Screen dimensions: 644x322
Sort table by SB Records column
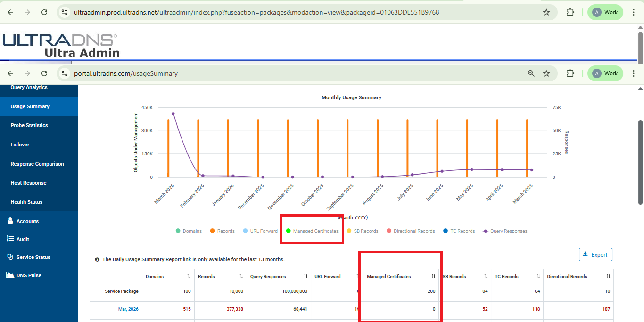pyautogui.click(x=486, y=276)
